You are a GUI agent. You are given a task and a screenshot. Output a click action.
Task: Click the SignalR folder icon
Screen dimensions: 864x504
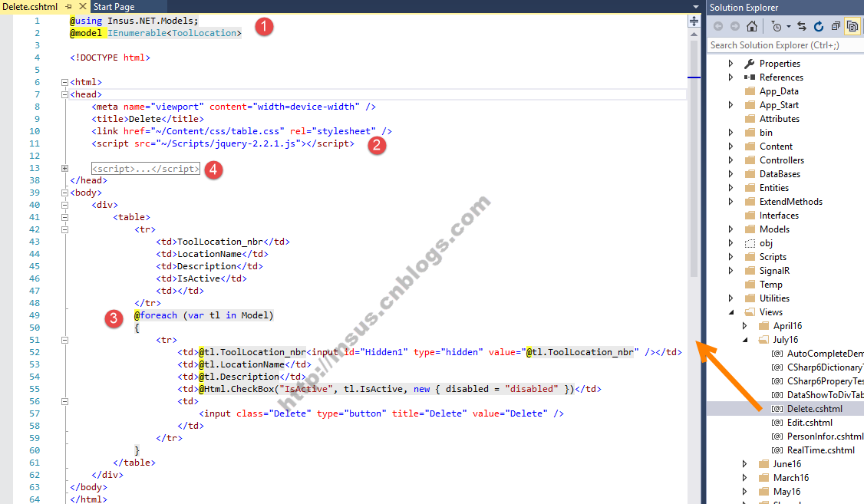pyautogui.click(x=750, y=271)
